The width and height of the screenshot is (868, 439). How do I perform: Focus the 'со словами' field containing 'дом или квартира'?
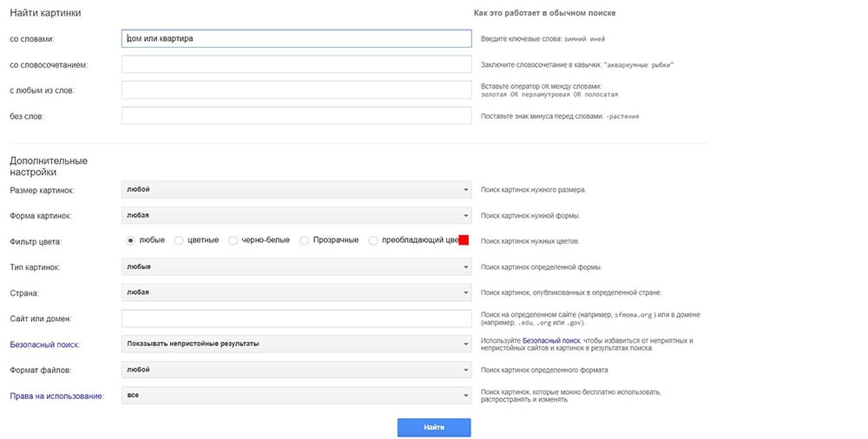coord(296,39)
